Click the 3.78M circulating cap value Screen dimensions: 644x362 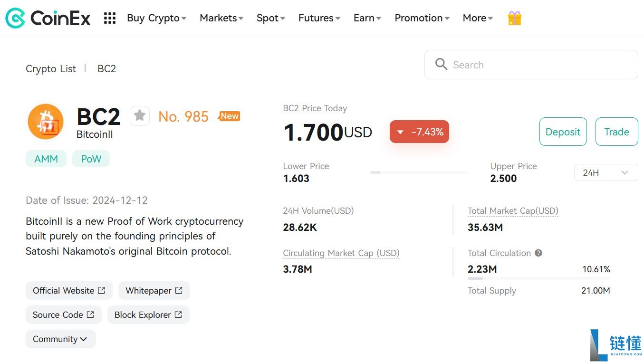[x=298, y=269]
